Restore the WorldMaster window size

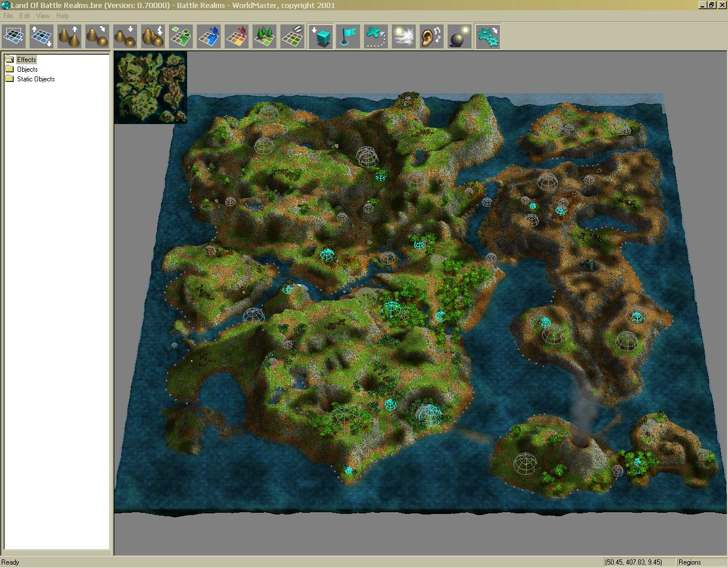pos(711,5)
